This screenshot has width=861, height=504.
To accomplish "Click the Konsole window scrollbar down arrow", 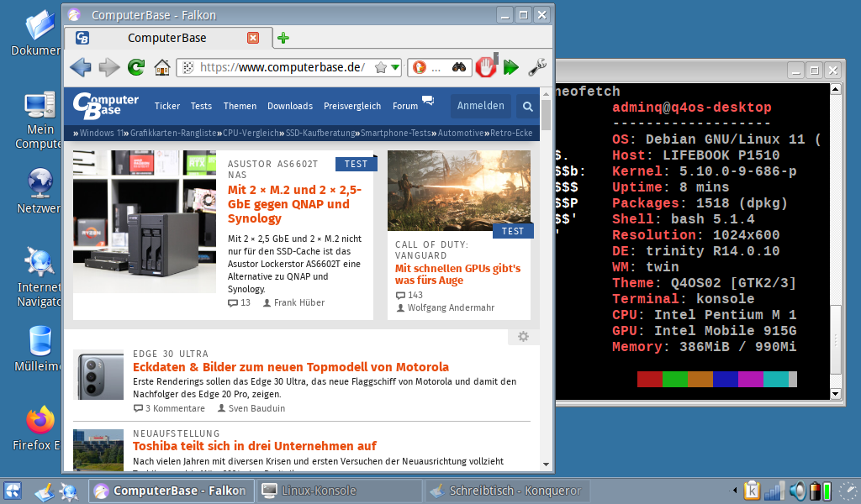I will click(835, 394).
